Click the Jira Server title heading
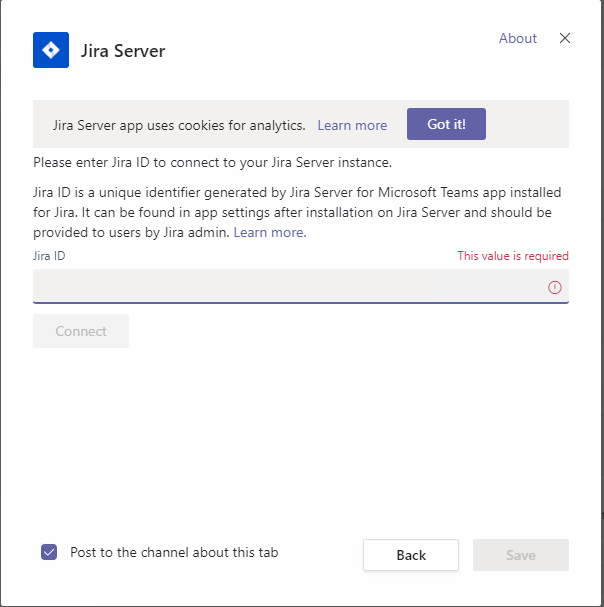The image size is (604, 607). pos(123,51)
